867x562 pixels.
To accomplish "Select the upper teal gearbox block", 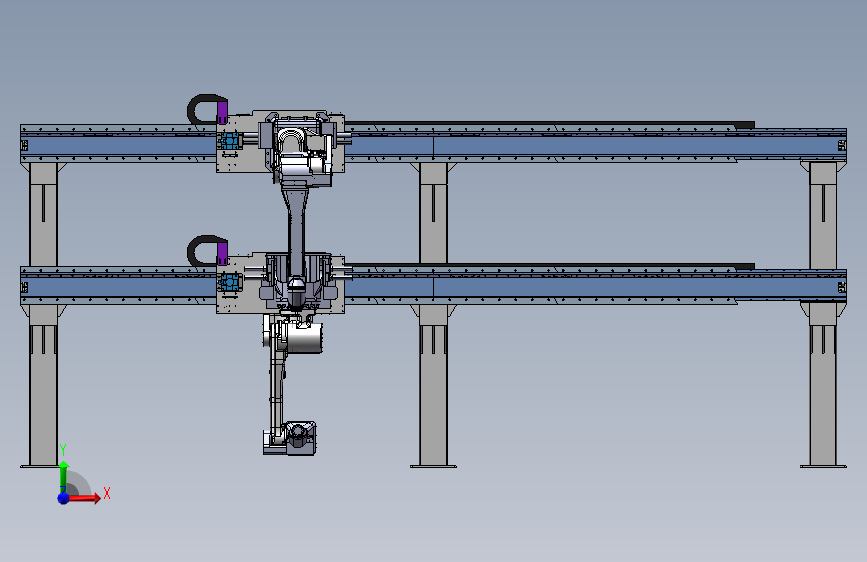I will (x=229, y=141).
